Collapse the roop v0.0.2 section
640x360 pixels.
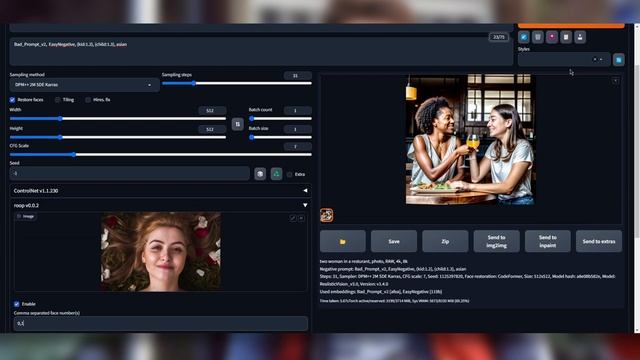coord(160,205)
